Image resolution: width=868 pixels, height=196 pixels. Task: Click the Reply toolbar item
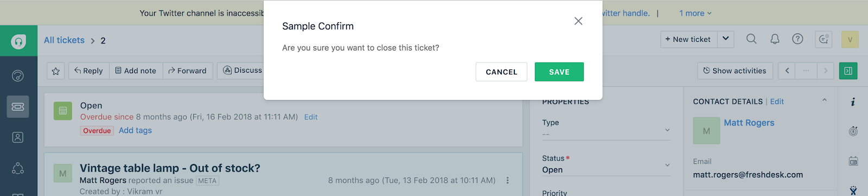point(89,71)
